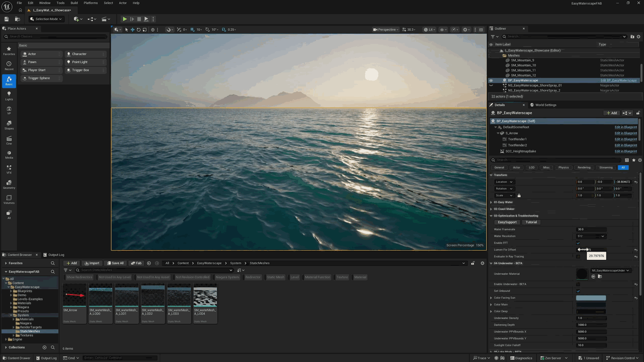Disable the Enable FFT checkbox
Viewport: 644px width, 362px height.
[578, 243]
